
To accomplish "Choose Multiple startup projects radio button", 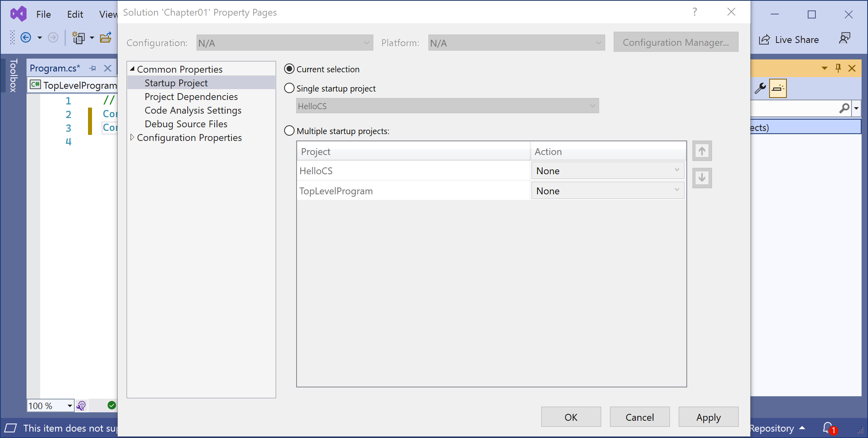I will pos(289,131).
